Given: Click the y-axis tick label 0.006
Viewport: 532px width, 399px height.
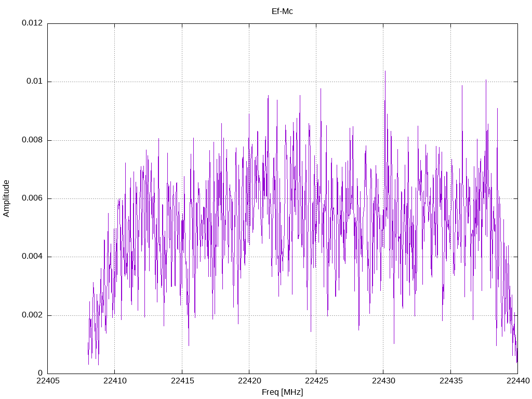Looking at the screenshot, I should click(x=32, y=198).
